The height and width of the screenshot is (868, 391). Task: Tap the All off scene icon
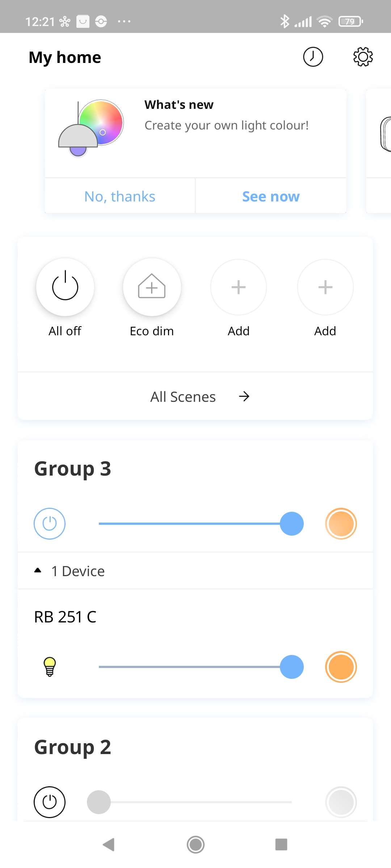tap(65, 287)
